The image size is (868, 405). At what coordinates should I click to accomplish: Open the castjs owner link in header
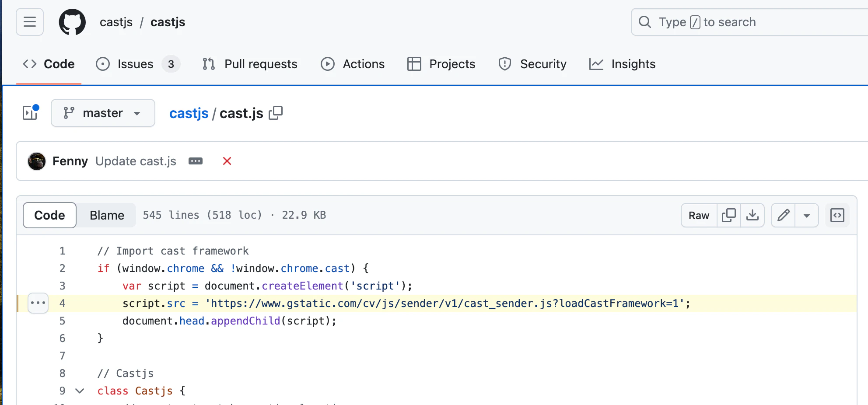tap(116, 22)
